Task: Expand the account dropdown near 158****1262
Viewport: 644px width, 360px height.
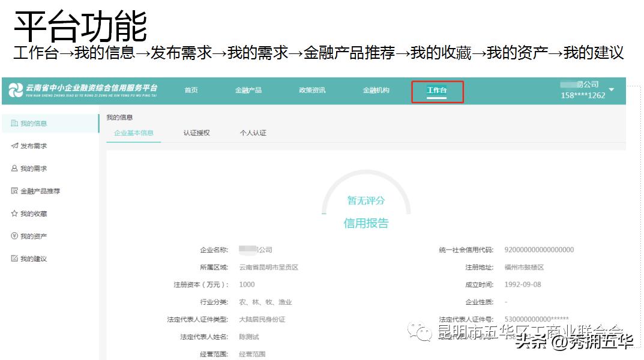Action: pos(612,89)
